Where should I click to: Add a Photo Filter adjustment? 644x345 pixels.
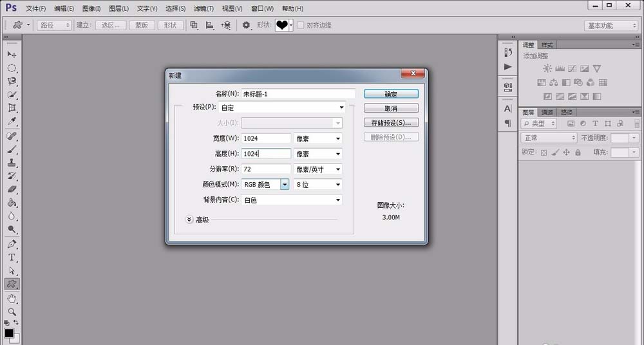(578, 82)
